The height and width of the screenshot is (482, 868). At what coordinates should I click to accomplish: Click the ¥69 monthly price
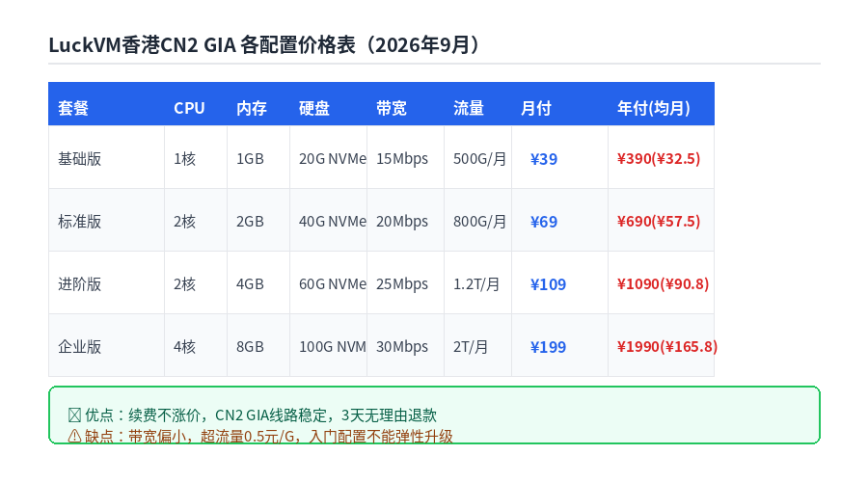coord(544,222)
